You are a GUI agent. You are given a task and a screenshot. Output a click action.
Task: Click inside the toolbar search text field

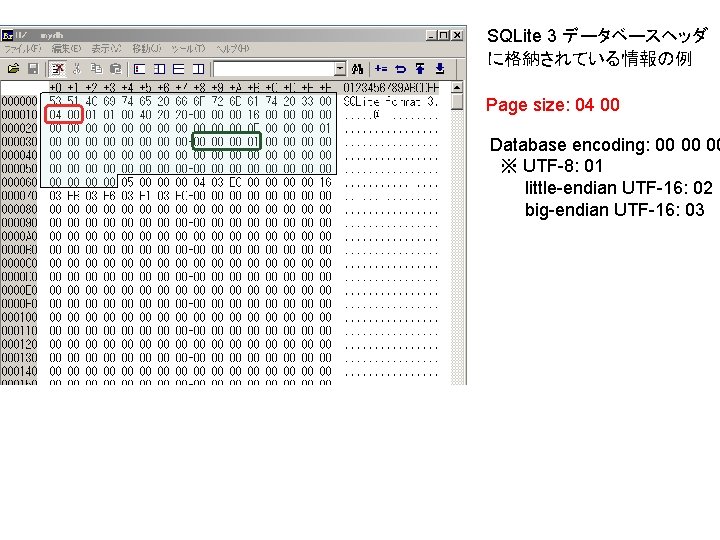[274, 69]
